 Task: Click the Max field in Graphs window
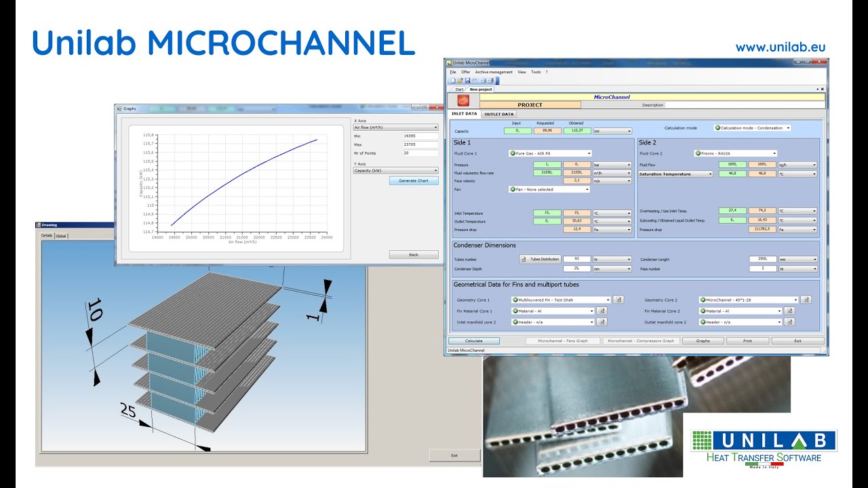tap(420, 144)
